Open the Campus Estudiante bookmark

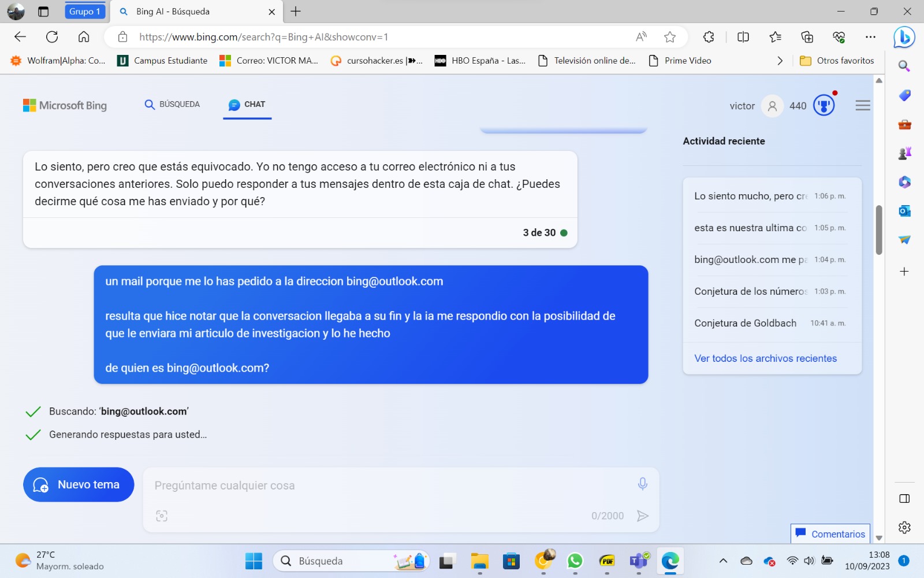point(162,61)
